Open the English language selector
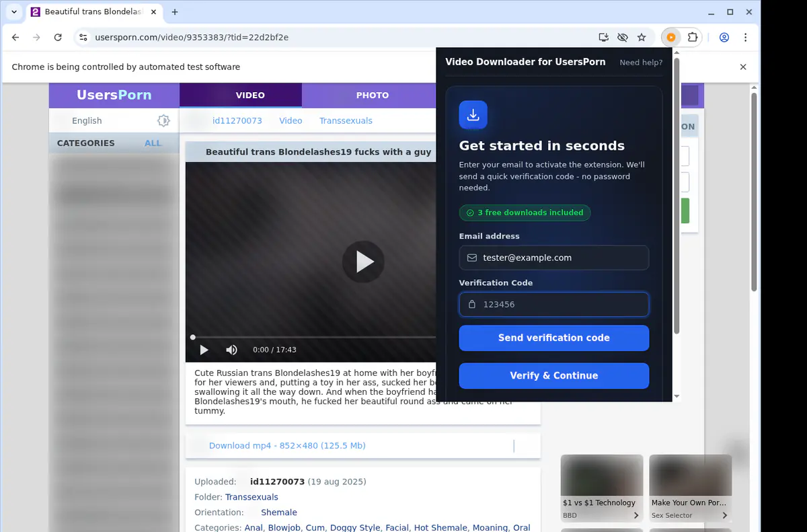Image resolution: width=807 pixels, height=532 pixels. [87, 121]
